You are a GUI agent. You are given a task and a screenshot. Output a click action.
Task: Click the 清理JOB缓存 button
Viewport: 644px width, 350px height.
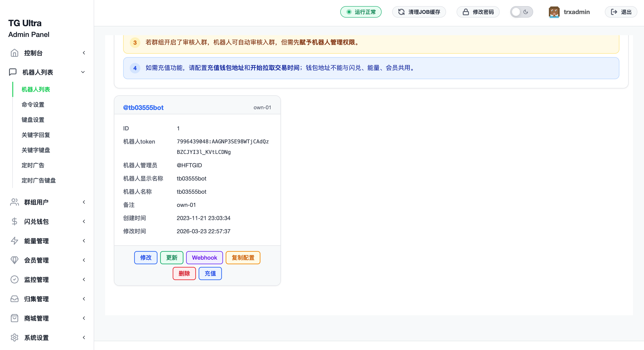pos(419,12)
